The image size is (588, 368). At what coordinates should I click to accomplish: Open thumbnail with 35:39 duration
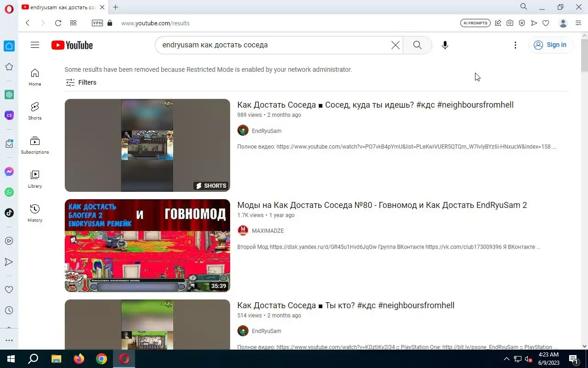[147, 246]
